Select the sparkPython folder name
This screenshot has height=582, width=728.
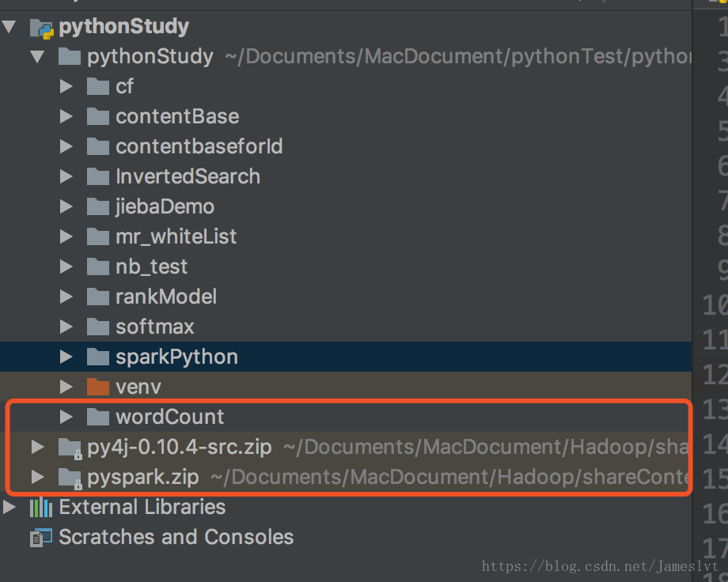tap(177, 357)
